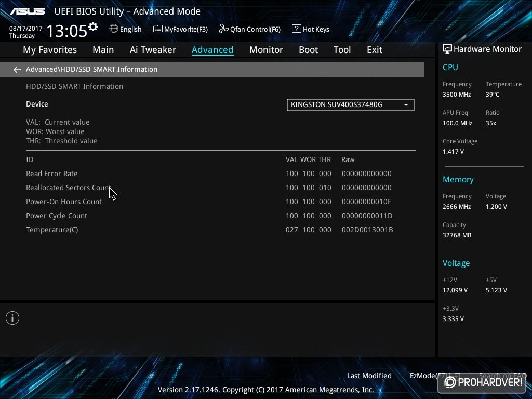Click Last Modified button

(369, 376)
